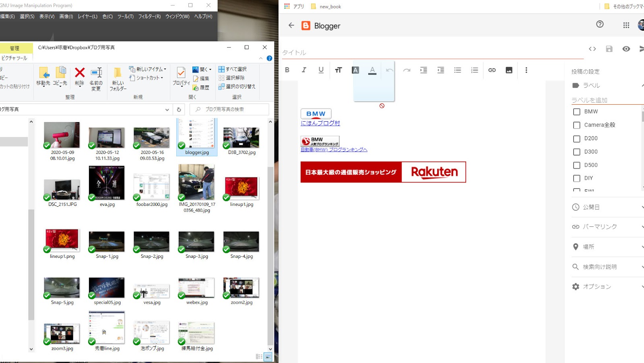Create new folder in Explorer ribbon
The width and height of the screenshot is (644, 363).
click(x=118, y=79)
